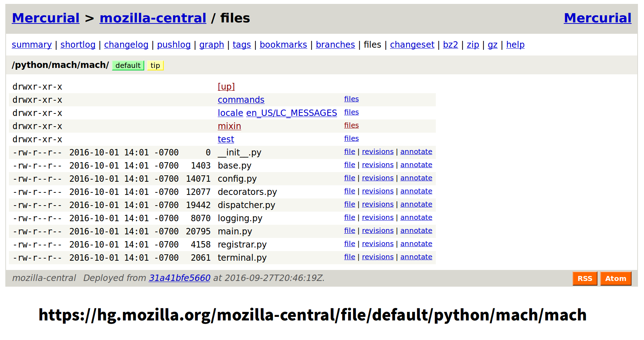The height and width of the screenshot is (340, 644).
Task: View revisions of terminal.py
Action: (378, 257)
